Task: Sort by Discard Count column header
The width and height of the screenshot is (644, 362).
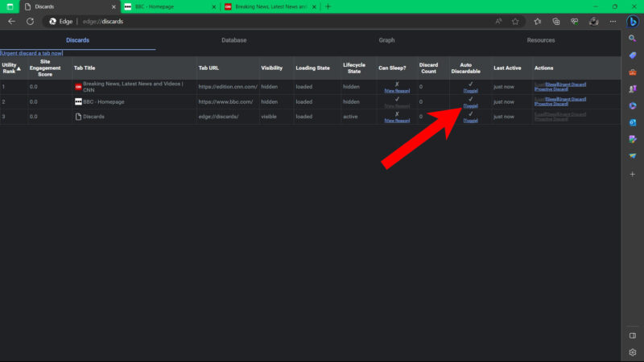Action: (428, 68)
